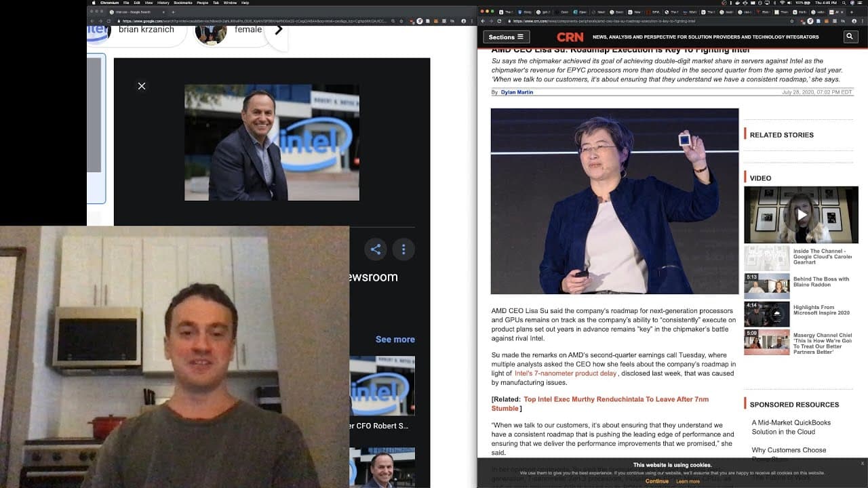Open the three-dot options for previewed image
The width and height of the screenshot is (868, 488).
[x=403, y=249]
